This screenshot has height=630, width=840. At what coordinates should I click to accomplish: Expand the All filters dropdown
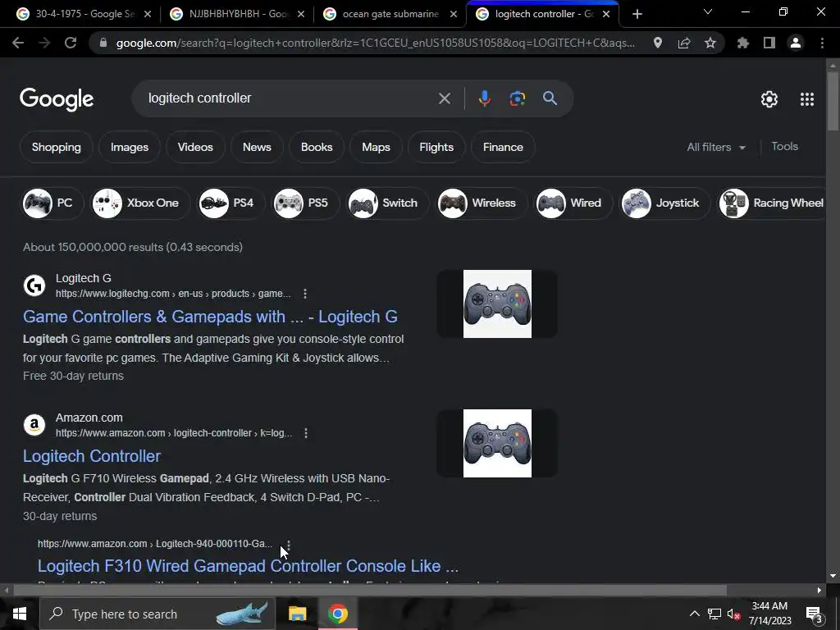[x=716, y=147]
